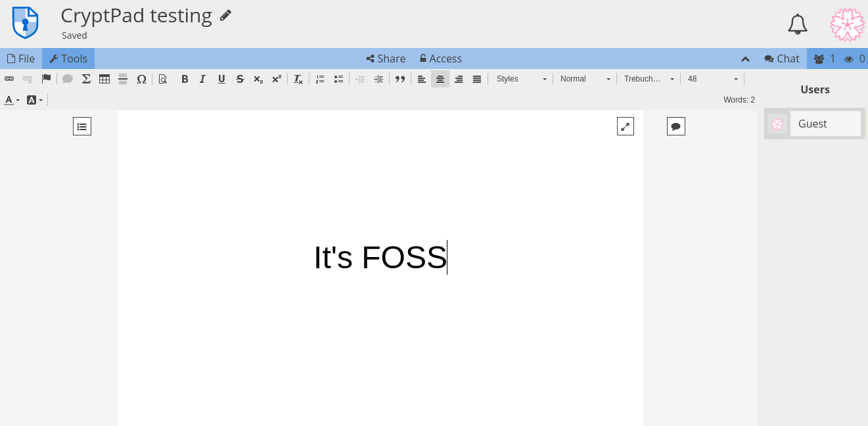
Task: Toggle bold formatting
Action: click(x=185, y=79)
